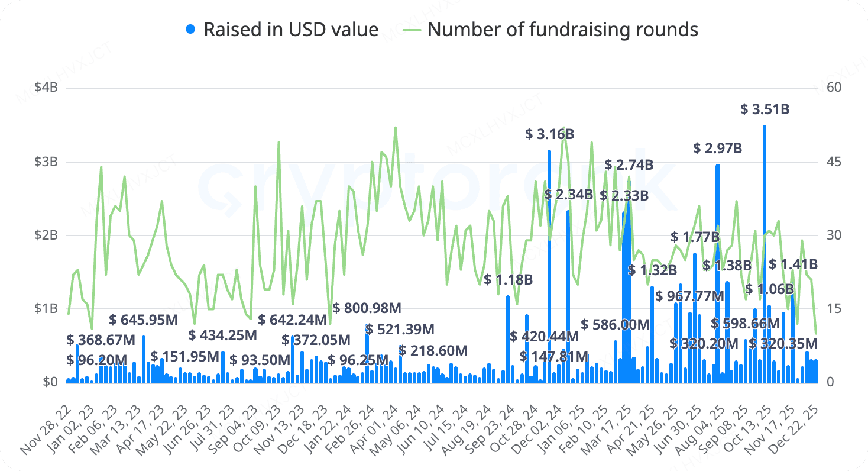Click the blue legend dot icon

[x=190, y=29]
